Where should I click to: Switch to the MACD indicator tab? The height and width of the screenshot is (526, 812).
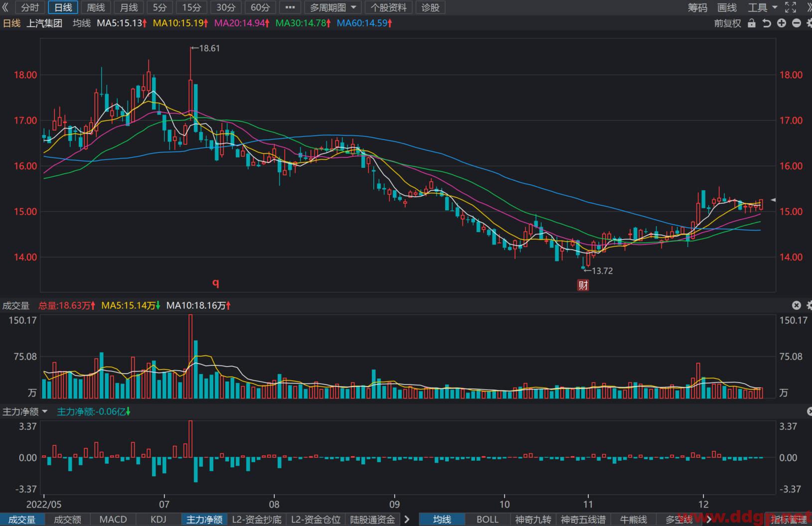[113, 520]
